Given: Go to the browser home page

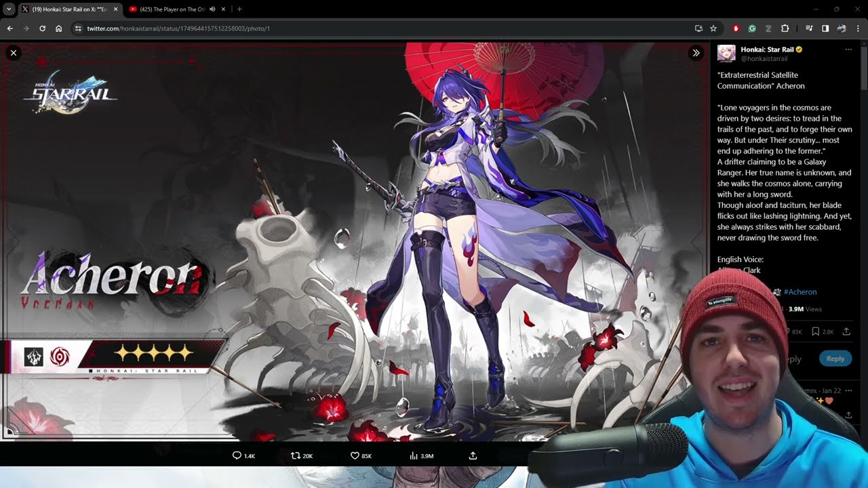Looking at the screenshot, I should click(x=59, y=28).
